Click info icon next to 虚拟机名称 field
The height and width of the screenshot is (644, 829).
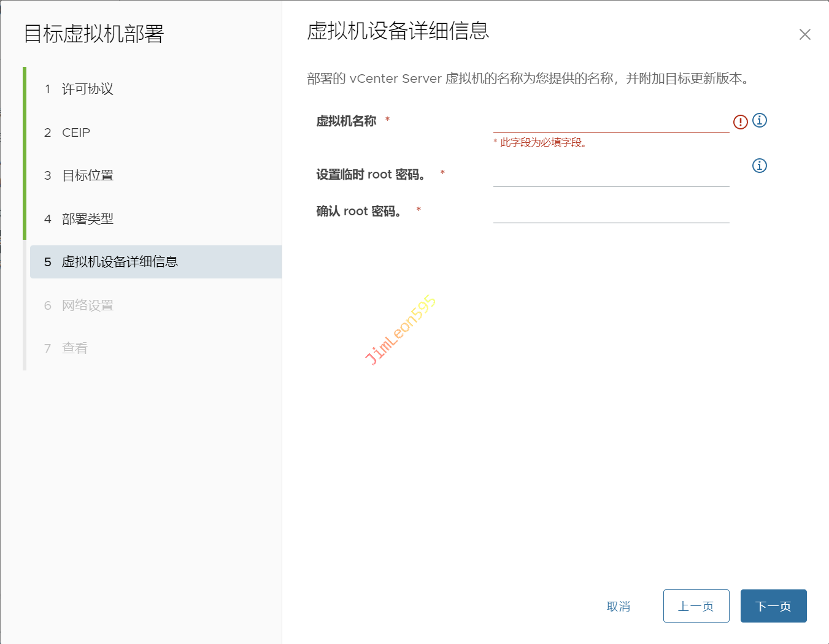760,120
